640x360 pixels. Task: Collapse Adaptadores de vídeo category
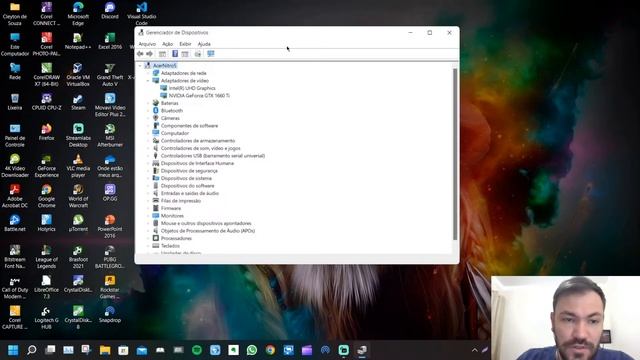click(x=148, y=81)
